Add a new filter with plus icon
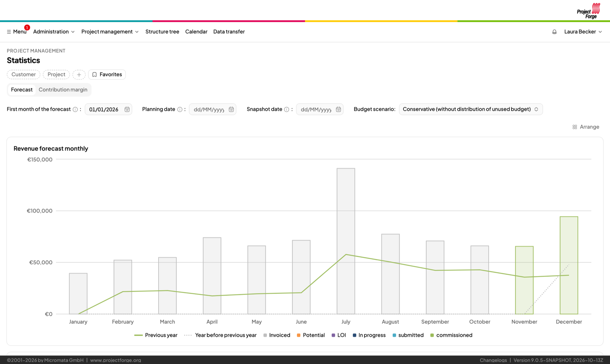Screen dimensions: 610x364 point(79,75)
